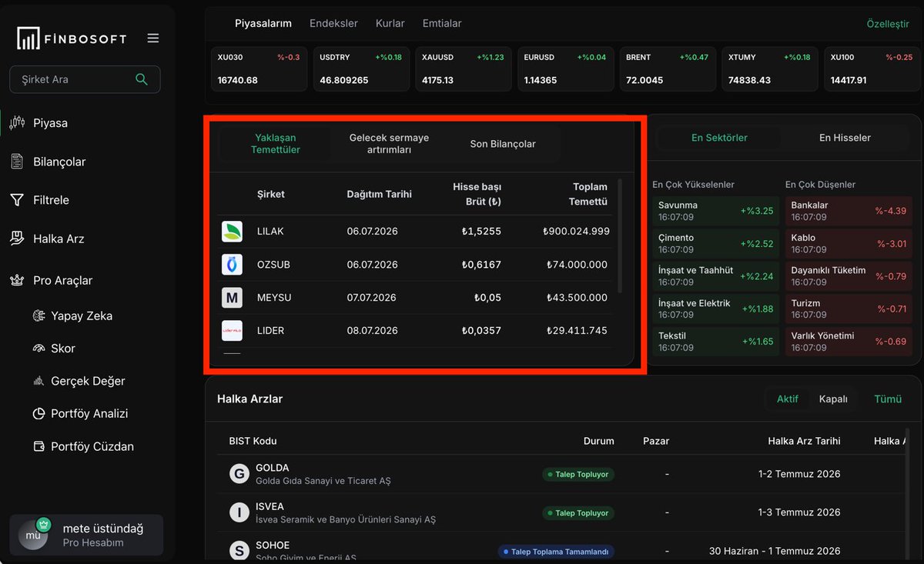The height and width of the screenshot is (564, 924).
Task: Select the Son Bilançolar tab
Action: click(x=503, y=144)
